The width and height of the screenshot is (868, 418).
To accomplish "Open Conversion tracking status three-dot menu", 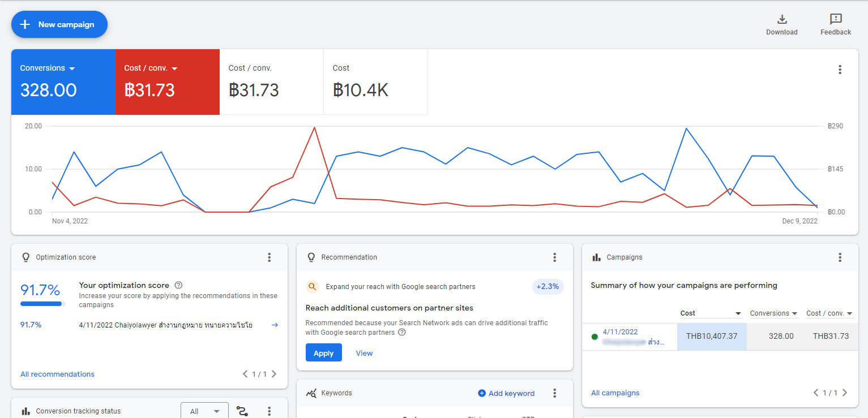I will [270, 411].
